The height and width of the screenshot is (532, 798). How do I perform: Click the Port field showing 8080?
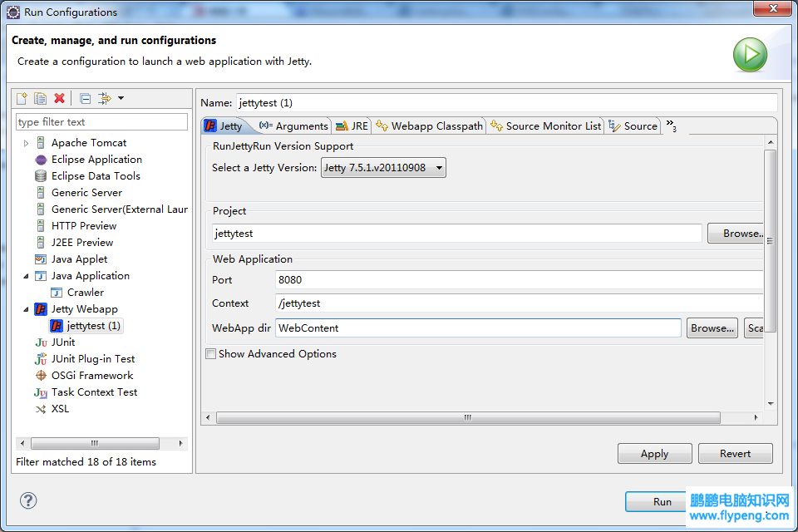click(519, 280)
